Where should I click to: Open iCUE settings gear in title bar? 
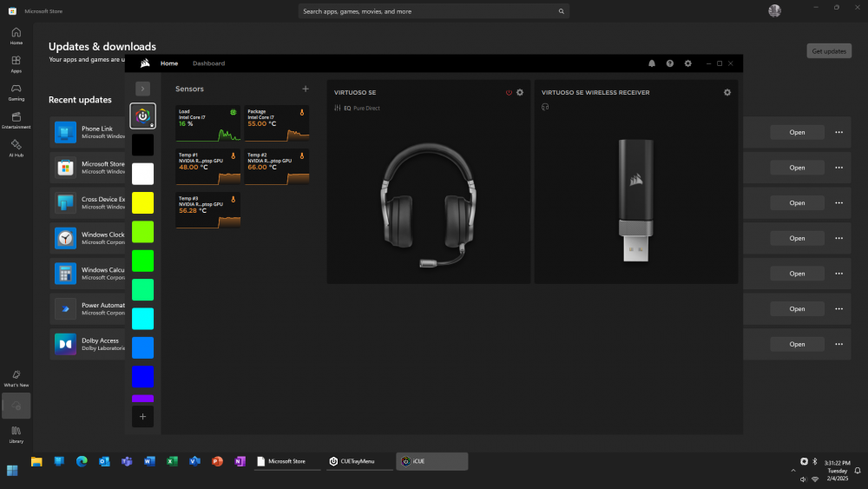tap(688, 63)
